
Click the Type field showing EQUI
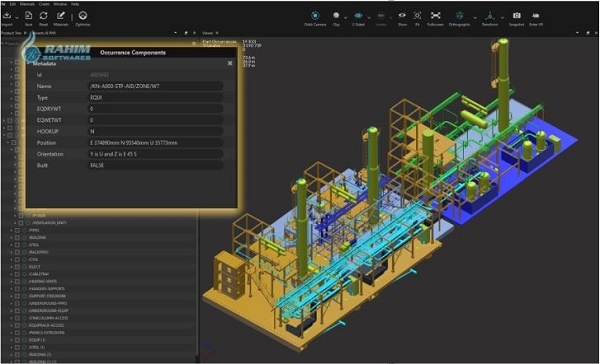pos(155,98)
